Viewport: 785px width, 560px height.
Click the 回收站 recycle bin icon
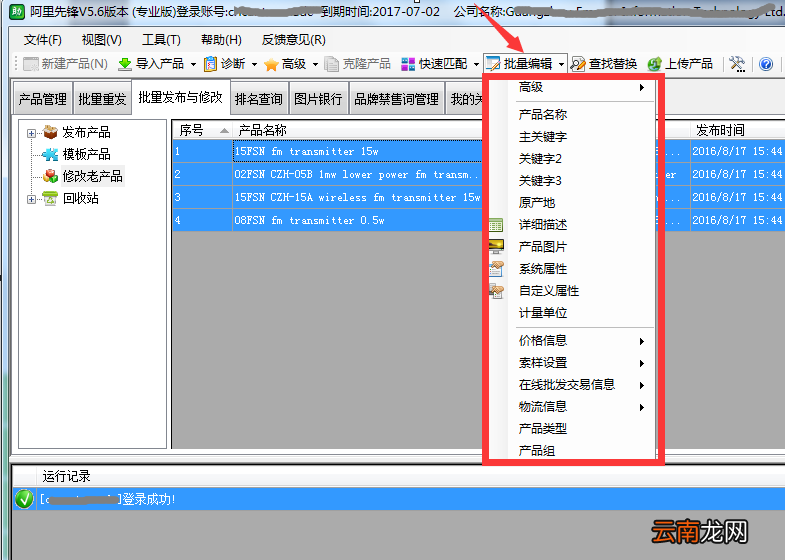(50, 198)
